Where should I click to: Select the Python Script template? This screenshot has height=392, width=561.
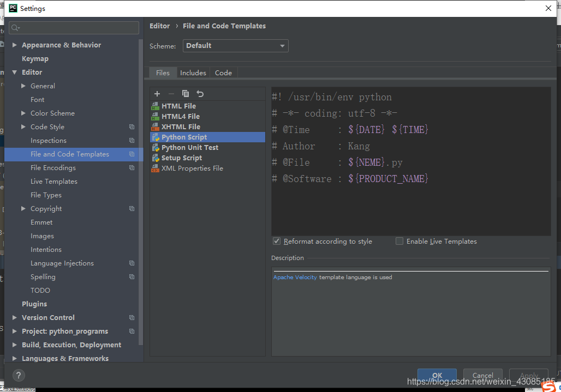[x=207, y=137]
